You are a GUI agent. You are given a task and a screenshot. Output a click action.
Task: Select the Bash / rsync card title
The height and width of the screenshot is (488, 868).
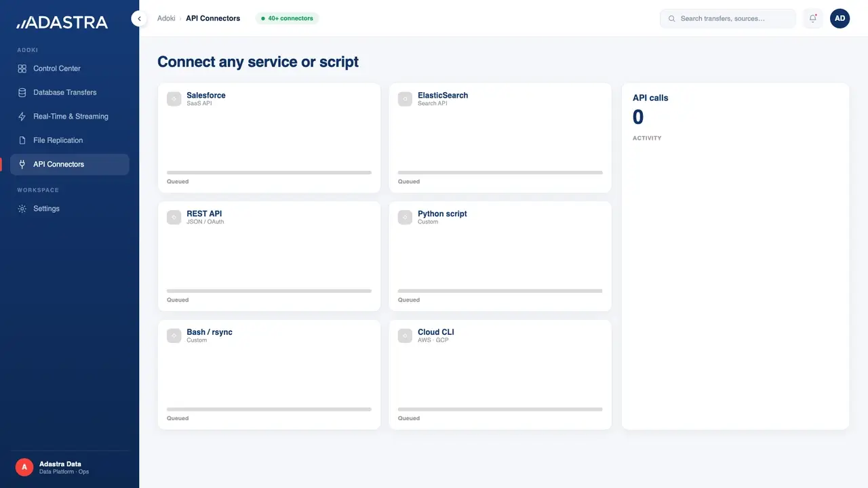pyautogui.click(x=210, y=332)
